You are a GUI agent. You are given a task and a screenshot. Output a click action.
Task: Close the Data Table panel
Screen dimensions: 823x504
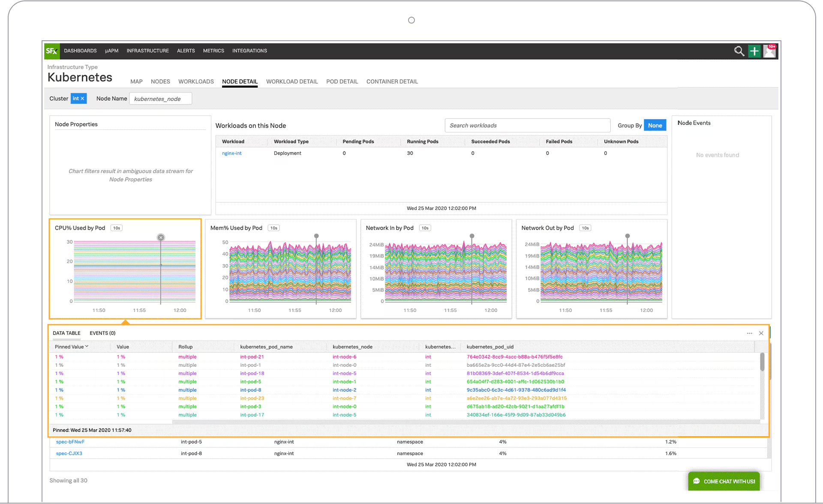pyautogui.click(x=761, y=333)
